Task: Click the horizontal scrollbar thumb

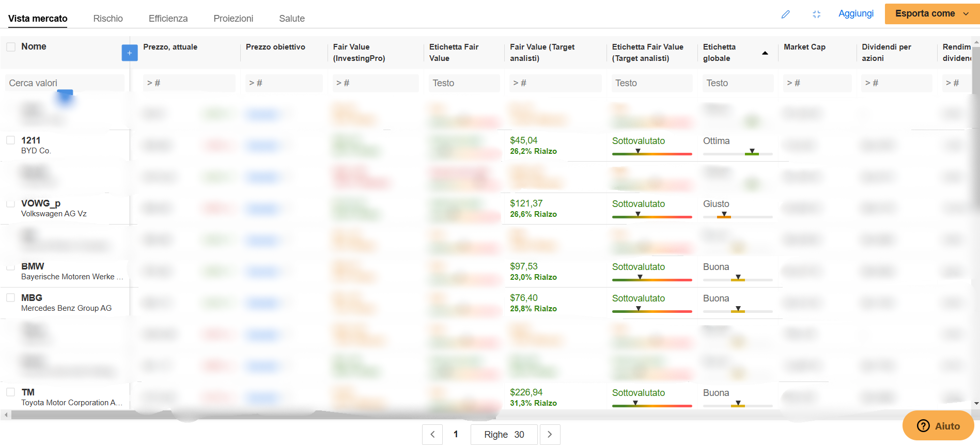Action: (253, 415)
